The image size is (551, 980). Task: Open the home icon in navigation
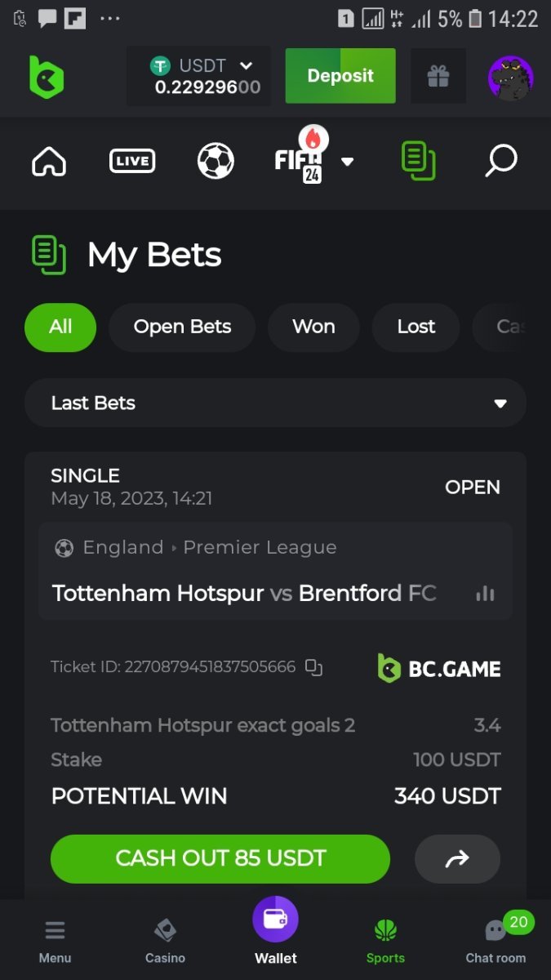coord(49,161)
